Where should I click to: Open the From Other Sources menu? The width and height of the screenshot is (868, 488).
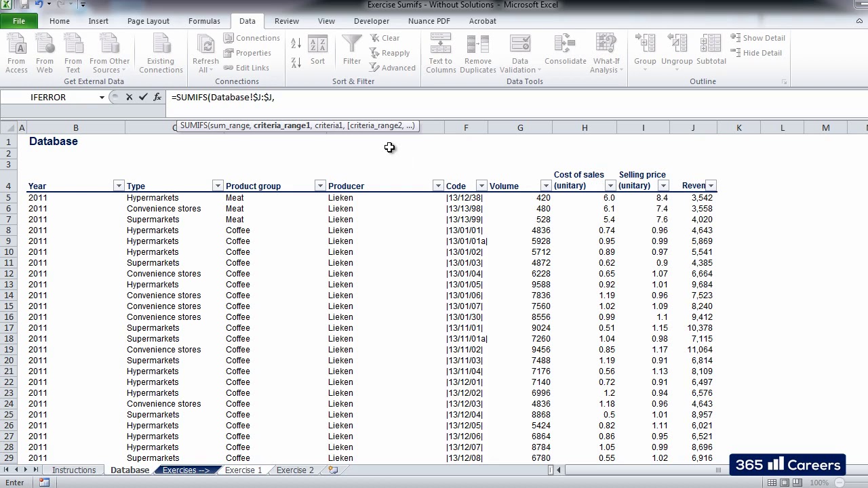(109, 53)
